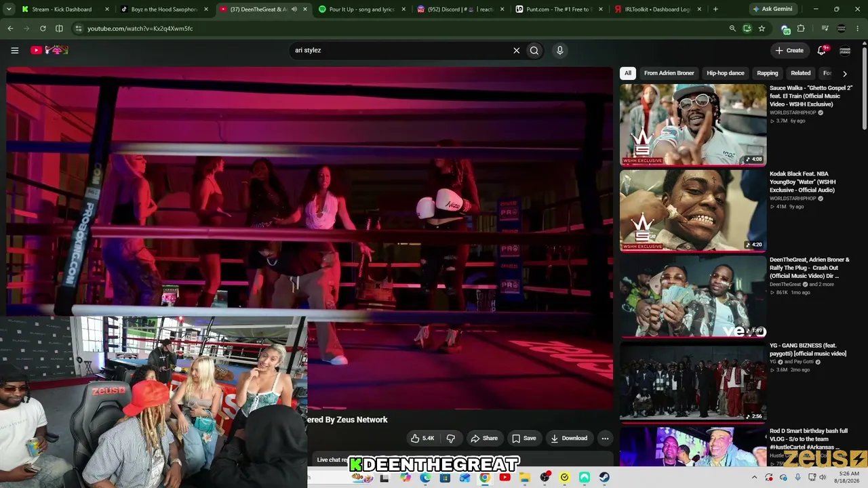Bookmark this page with the star

tap(762, 28)
